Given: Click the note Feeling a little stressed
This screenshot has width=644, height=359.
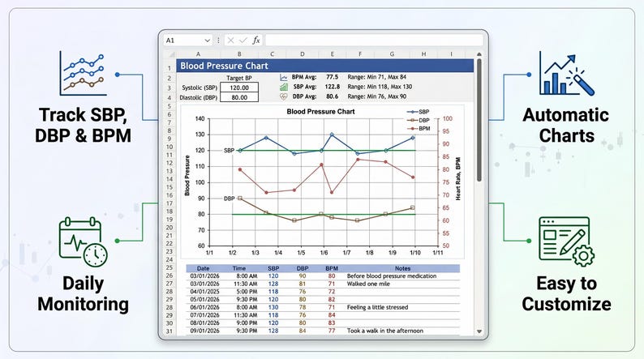Looking at the screenshot, I should [377, 307].
